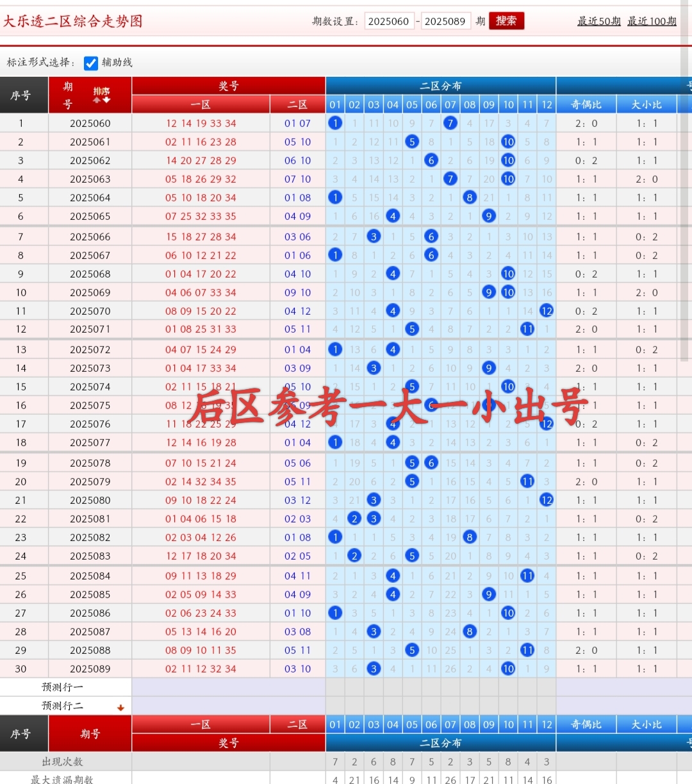This screenshot has width=692, height=784.
Task: Focus the start period input 2025060
Action: 390,21
